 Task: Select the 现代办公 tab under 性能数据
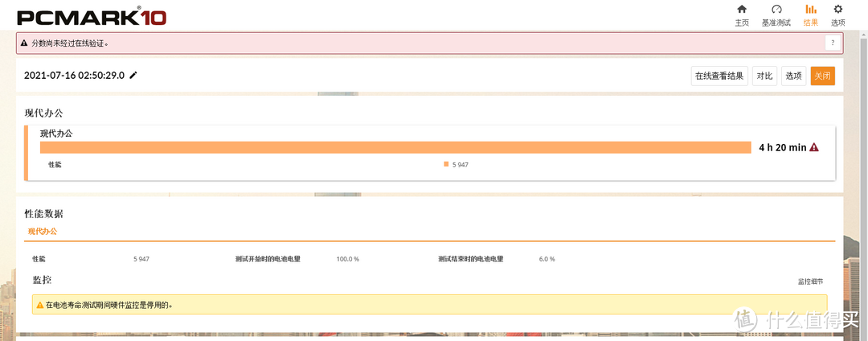43,232
